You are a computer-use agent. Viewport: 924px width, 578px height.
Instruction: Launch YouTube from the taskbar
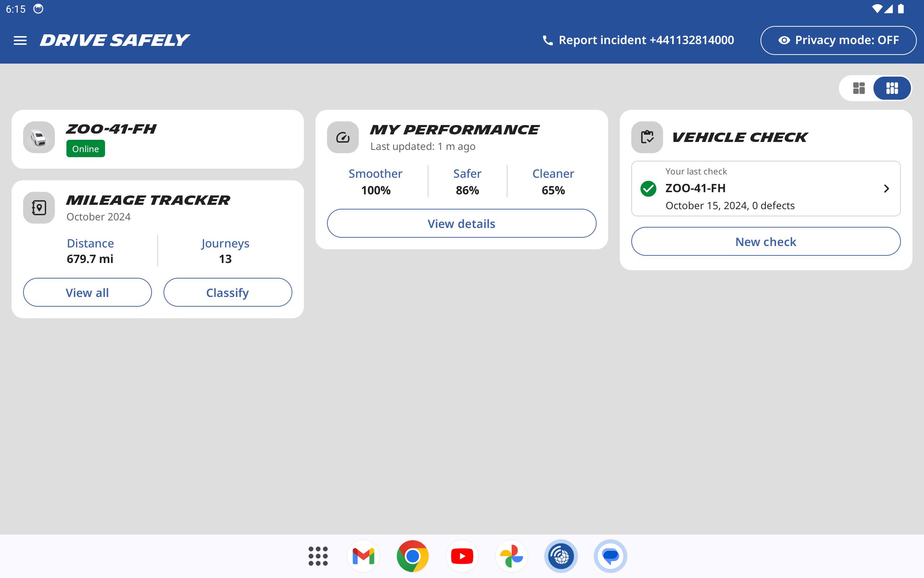[x=462, y=556]
